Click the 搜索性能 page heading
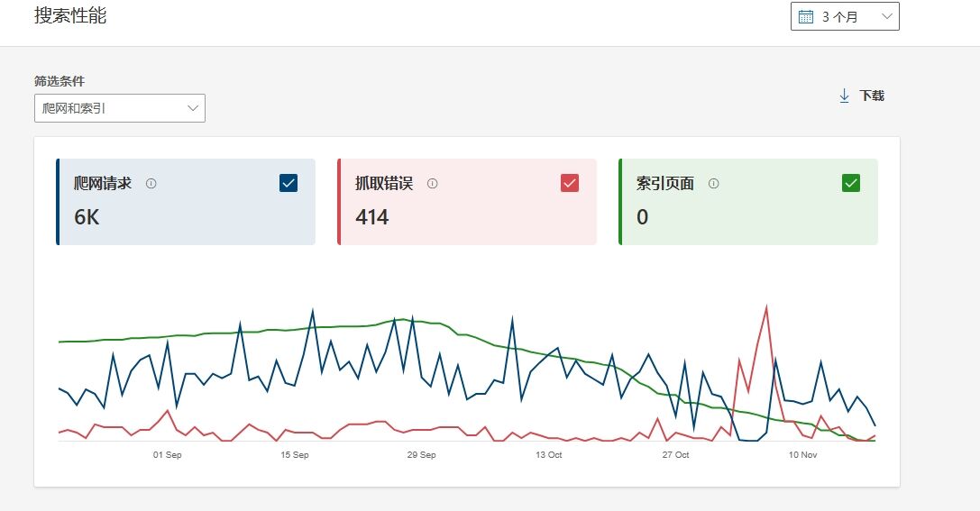Screen dimensions: 980x511 pyautogui.click(x=70, y=15)
